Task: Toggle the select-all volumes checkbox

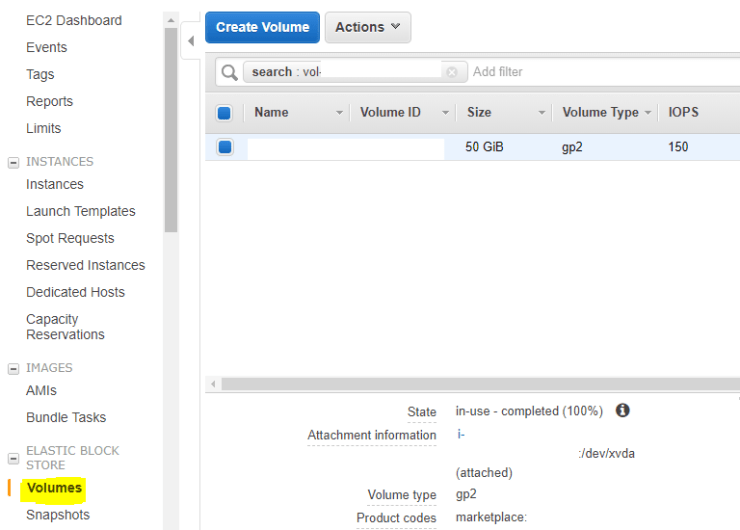Action: click(224, 113)
